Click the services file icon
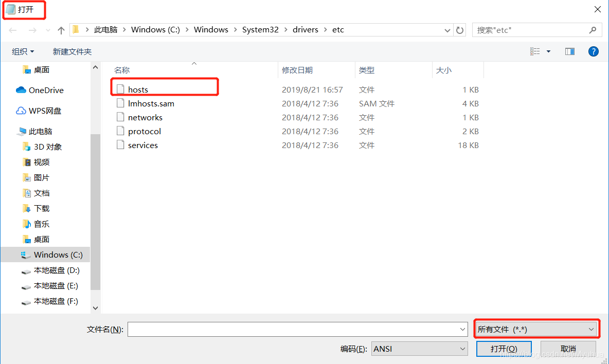Viewport: 609px width, 364px height. 120,145
